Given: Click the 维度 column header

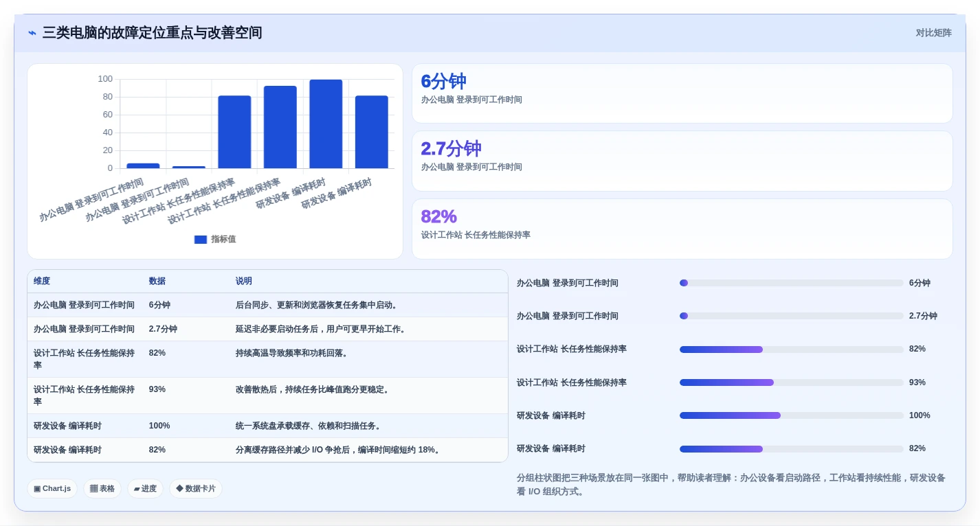Looking at the screenshot, I should point(42,282).
